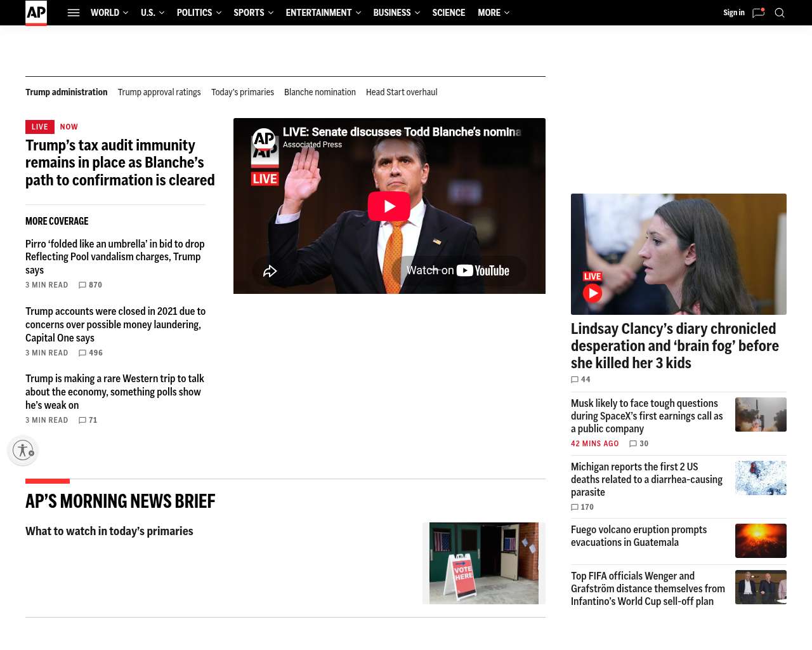Open the Today's primaries topic
The image size is (812, 650).
242,92
